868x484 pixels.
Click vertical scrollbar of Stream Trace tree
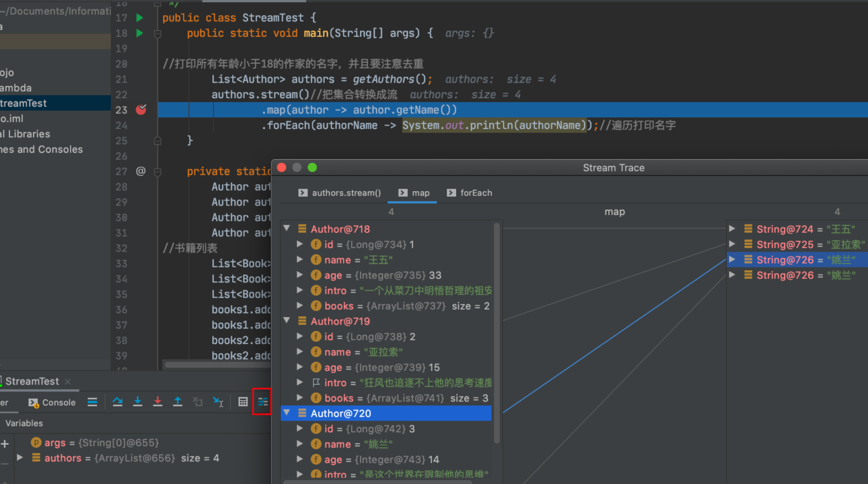click(x=497, y=333)
